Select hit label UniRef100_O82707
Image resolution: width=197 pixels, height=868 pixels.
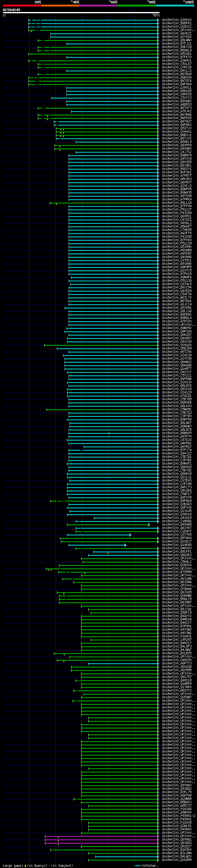pyautogui.click(x=176, y=372)
